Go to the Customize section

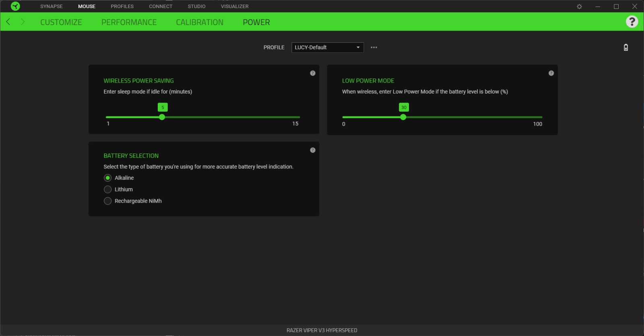pyautogui.click(x=61, y=22)
